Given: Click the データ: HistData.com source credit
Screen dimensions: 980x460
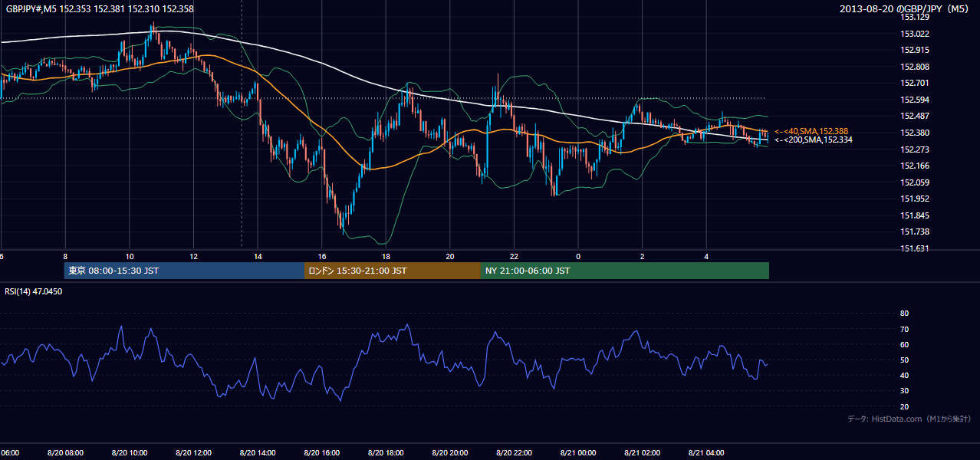Looking at the screenshot, I should [909, 419].
